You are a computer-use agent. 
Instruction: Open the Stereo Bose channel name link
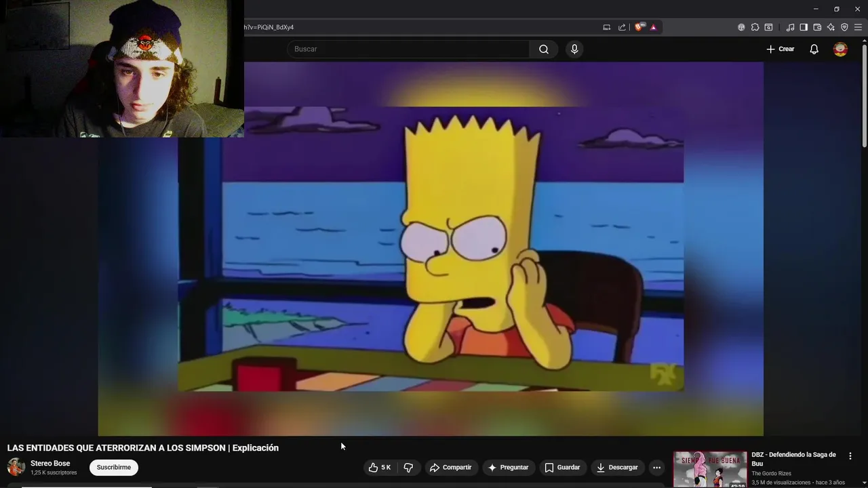point(50,464)
